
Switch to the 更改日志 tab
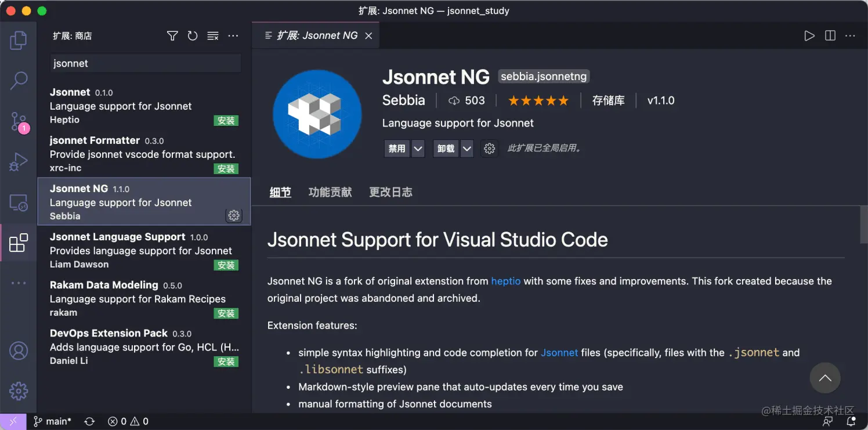pos(390,192)
